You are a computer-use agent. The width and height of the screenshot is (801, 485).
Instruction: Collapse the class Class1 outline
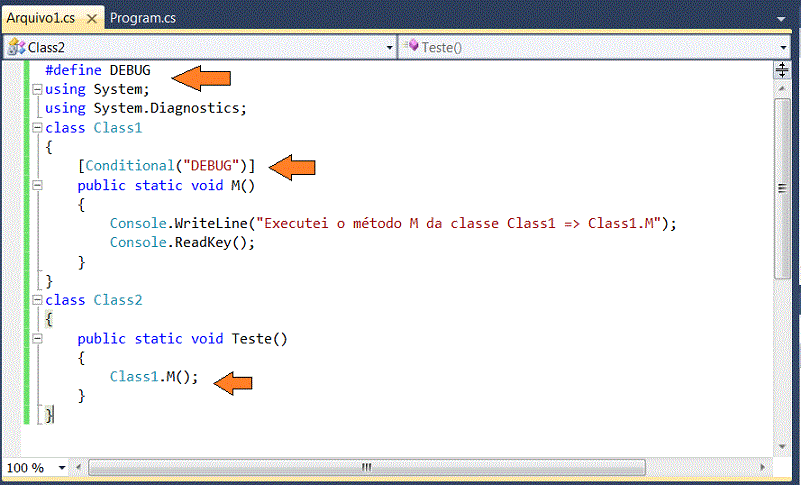pyautogui.click(x=37, y=128)
